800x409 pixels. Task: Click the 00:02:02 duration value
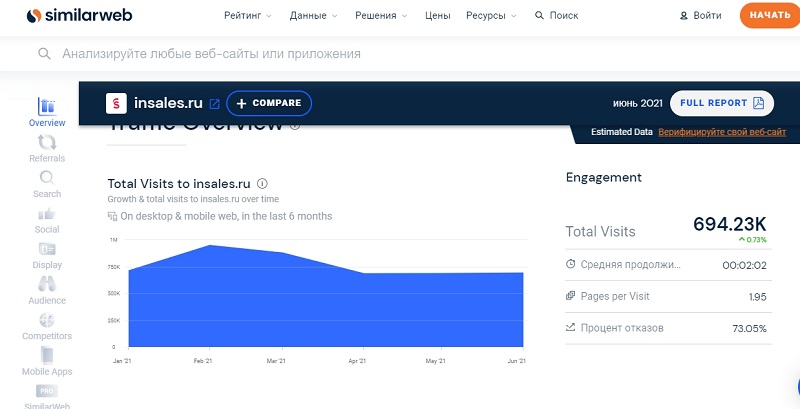click(x=744, y=266)
